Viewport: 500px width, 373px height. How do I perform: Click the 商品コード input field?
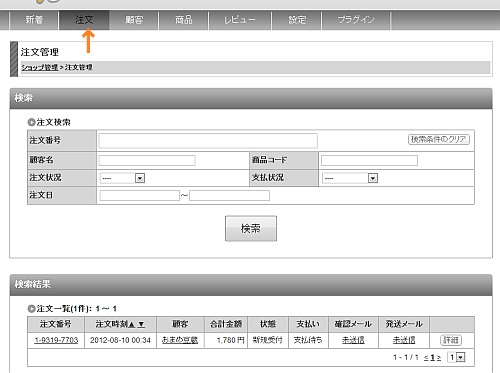pyautogui.click(x=369, y=160)
